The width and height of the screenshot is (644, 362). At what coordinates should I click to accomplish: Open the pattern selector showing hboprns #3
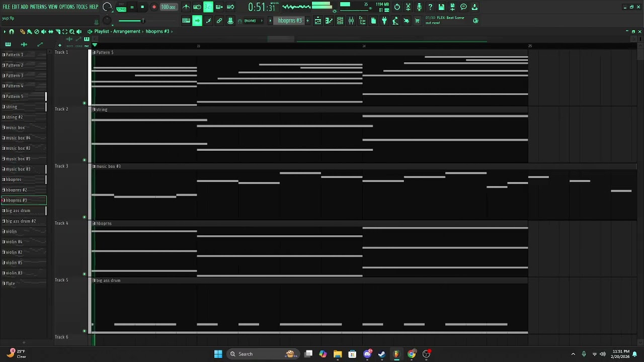click(290, 21)
